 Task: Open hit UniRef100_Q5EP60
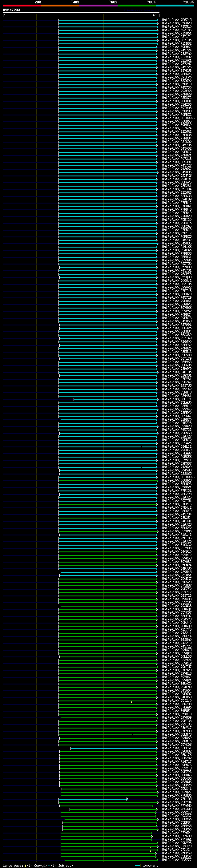coord(176,853)
